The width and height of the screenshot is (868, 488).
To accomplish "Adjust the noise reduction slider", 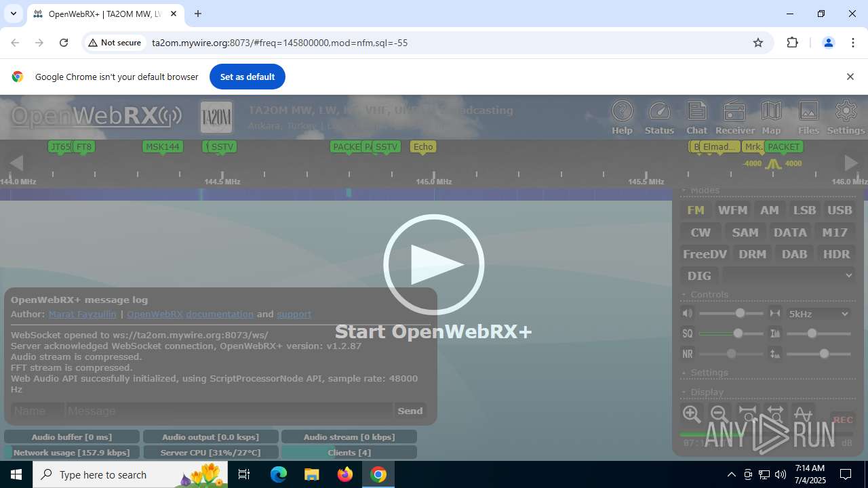I will (730, 354).
